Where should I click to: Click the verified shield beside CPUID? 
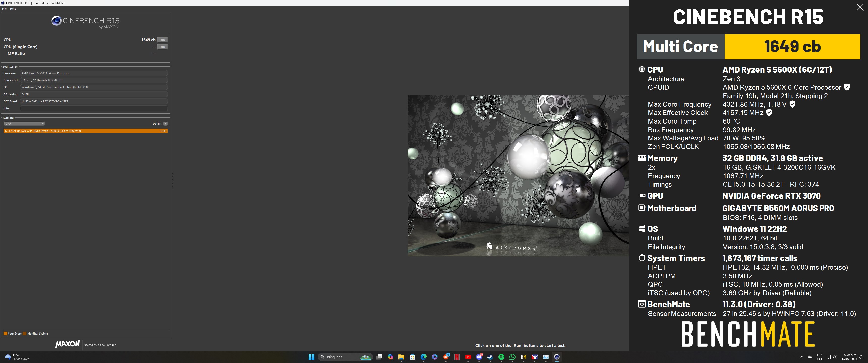tap(847, 87)
